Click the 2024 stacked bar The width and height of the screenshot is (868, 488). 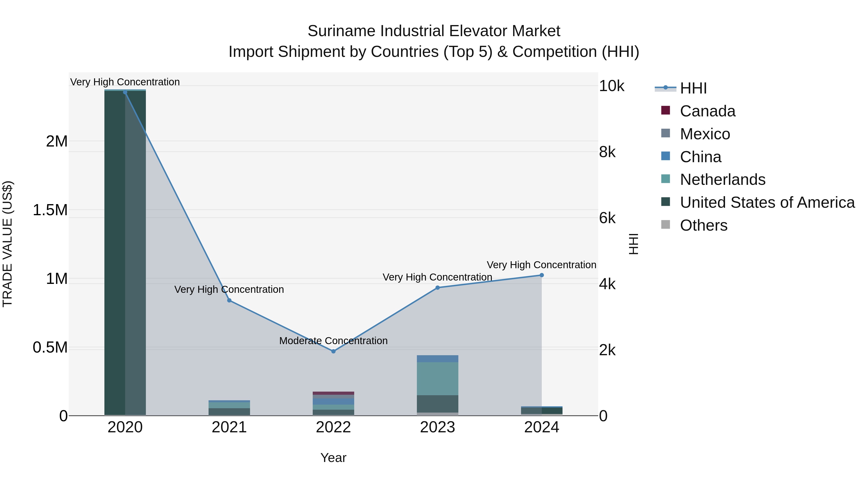point(542,411)
